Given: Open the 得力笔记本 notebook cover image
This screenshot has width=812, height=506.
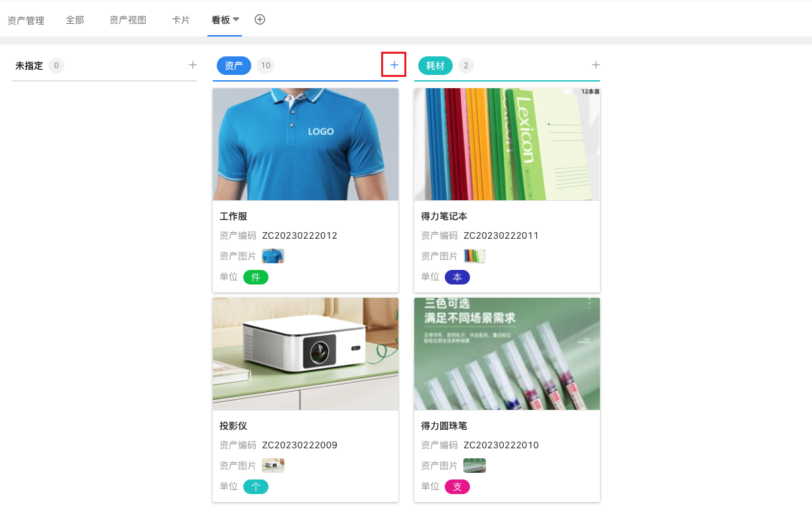Looking at the screenshot, I should point(507,145).
